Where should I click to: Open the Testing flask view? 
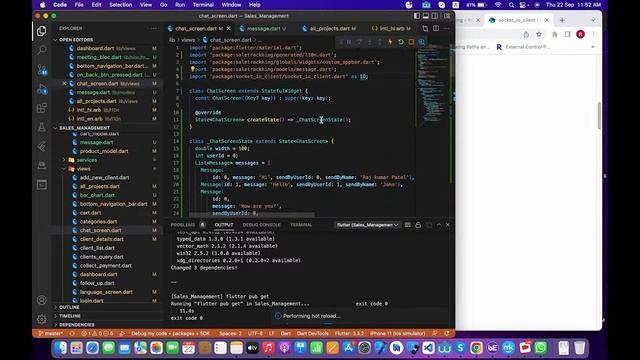click(42, 127)
